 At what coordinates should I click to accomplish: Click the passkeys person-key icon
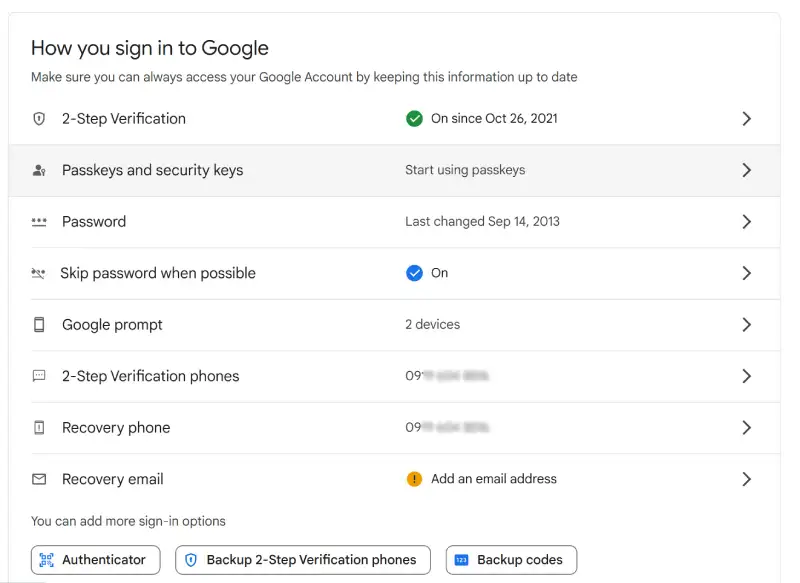[x=39, y=170]
